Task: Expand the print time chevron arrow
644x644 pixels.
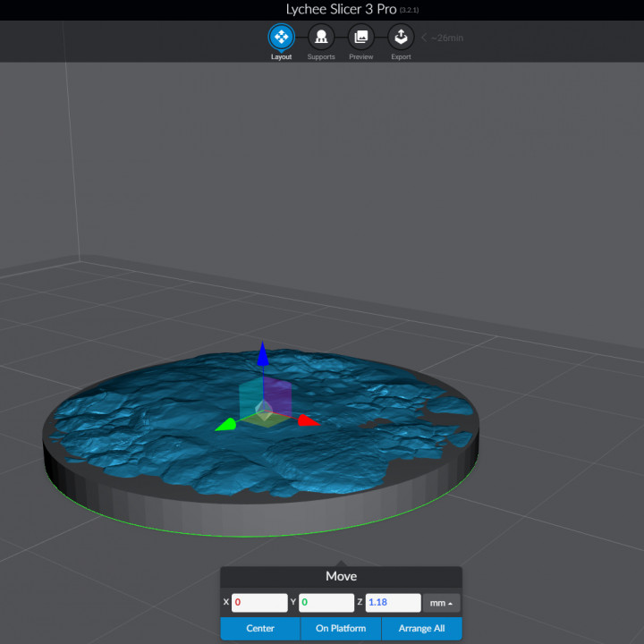Action: pos(424,38)
